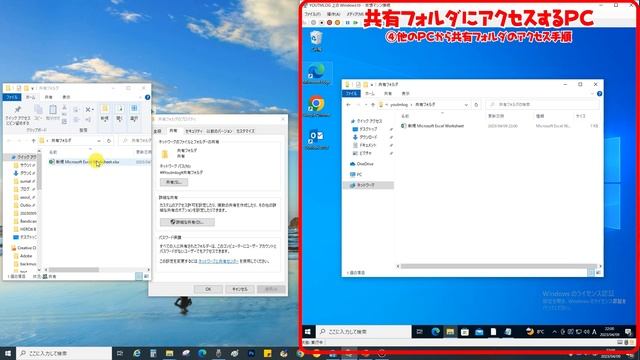Image resolution: width=640 pixels, height=360 pixels.
Task: Open セキュリティ tab in properties dialog
Action: [x=193, y=131]
